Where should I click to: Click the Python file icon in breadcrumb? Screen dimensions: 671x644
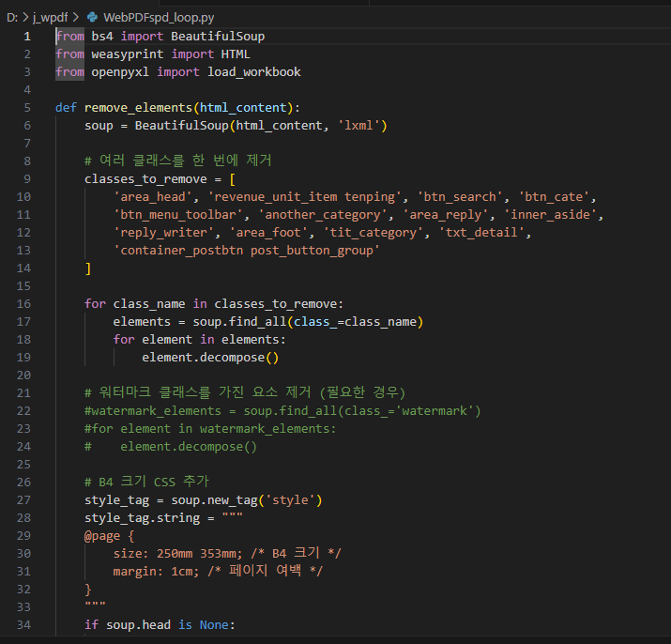[x=92, y=17]
